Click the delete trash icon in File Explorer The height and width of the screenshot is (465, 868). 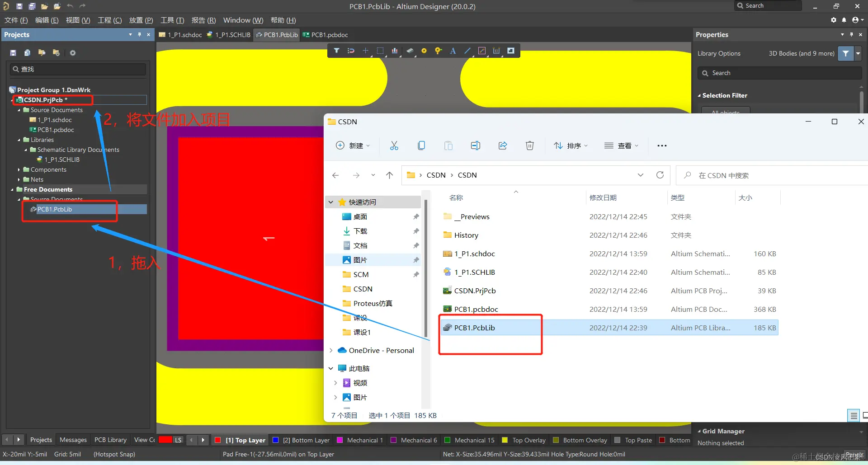click(530, 146)
